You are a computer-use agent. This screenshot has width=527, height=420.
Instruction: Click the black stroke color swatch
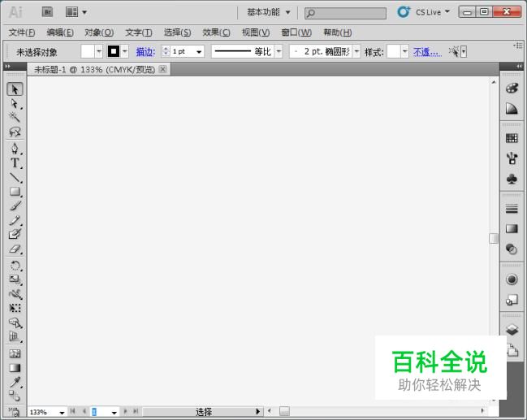(x=114, y=51)
